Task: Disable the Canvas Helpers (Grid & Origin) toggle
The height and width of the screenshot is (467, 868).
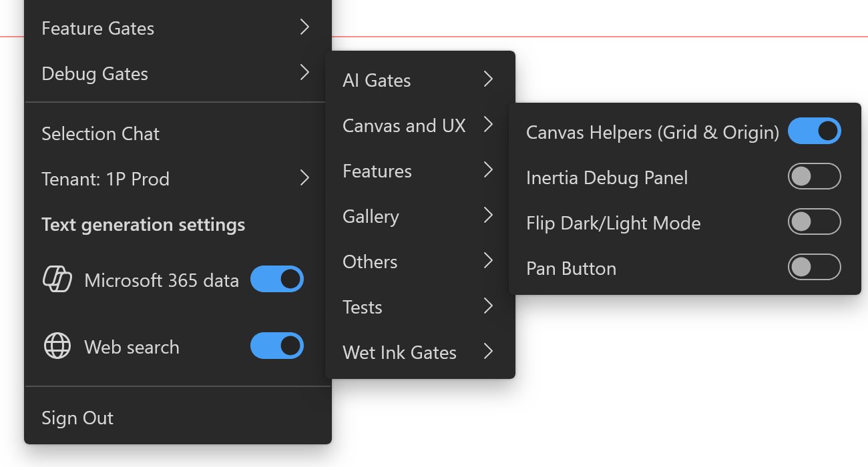Action: tap(814, 131)
